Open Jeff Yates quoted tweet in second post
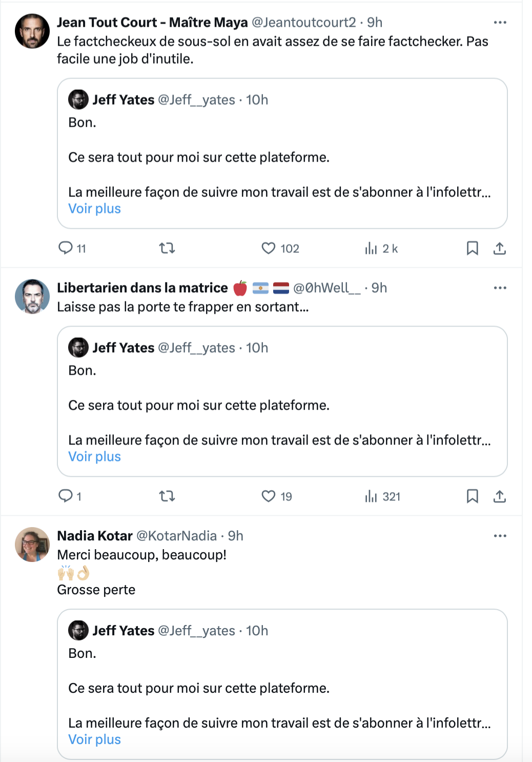This screenshot has width=532, height=762. tap(282, 402)
